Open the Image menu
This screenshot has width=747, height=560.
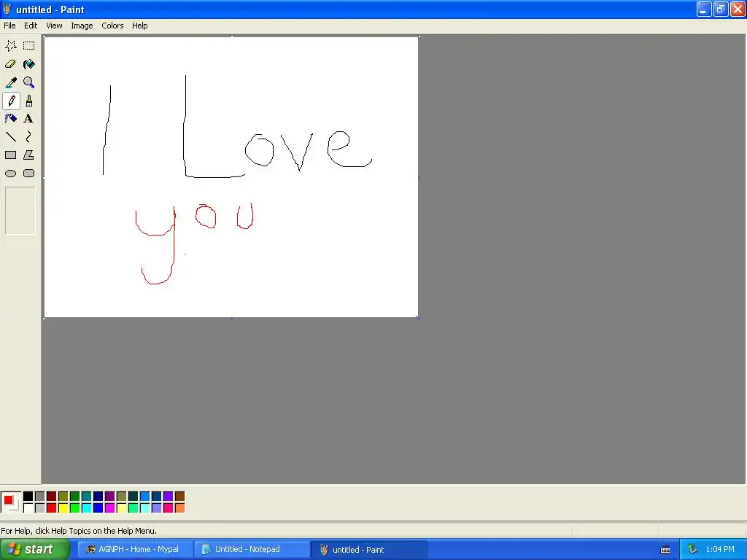tap(82, 26)
